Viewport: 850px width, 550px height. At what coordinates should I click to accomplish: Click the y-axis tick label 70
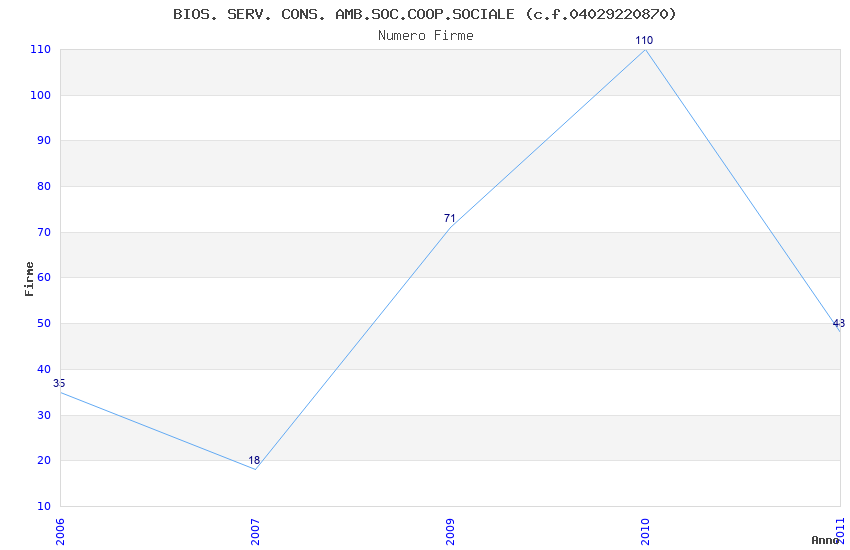pyautogui.click(x=44, y=232)
